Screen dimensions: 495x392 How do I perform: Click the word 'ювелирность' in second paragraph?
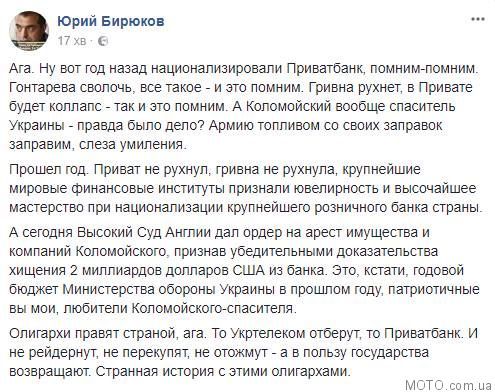pos(335,188)
